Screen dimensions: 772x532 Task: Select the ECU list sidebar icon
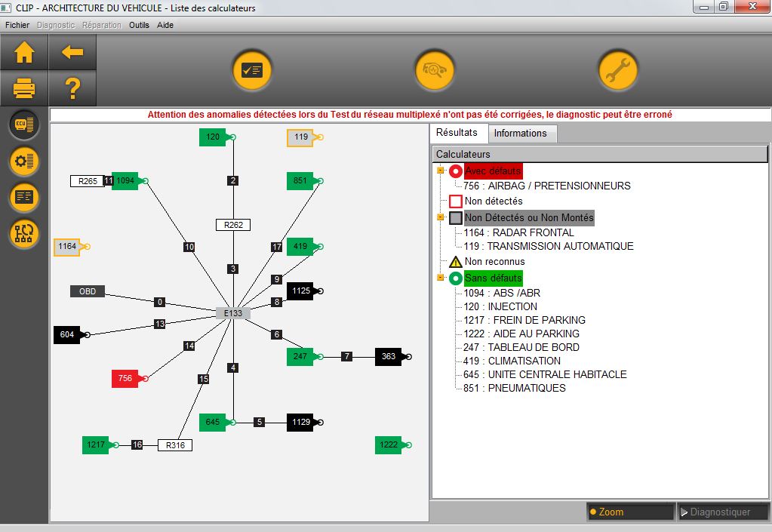click(24, 125)
